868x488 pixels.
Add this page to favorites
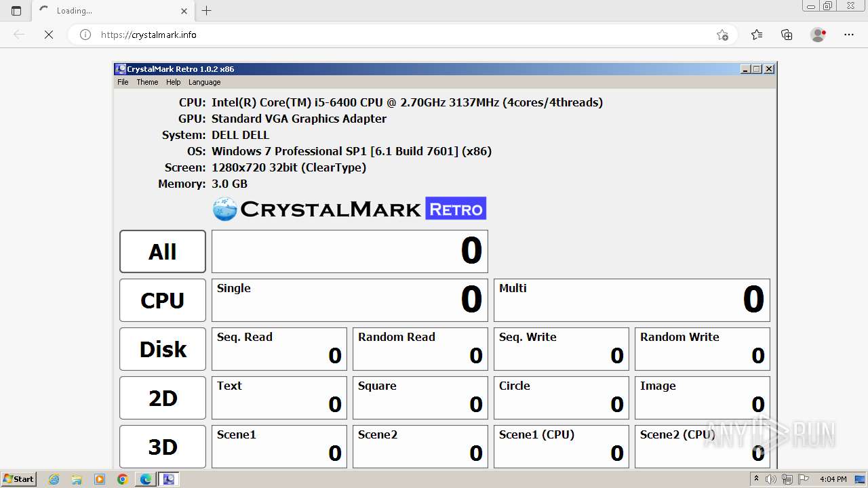click(722, 35)
